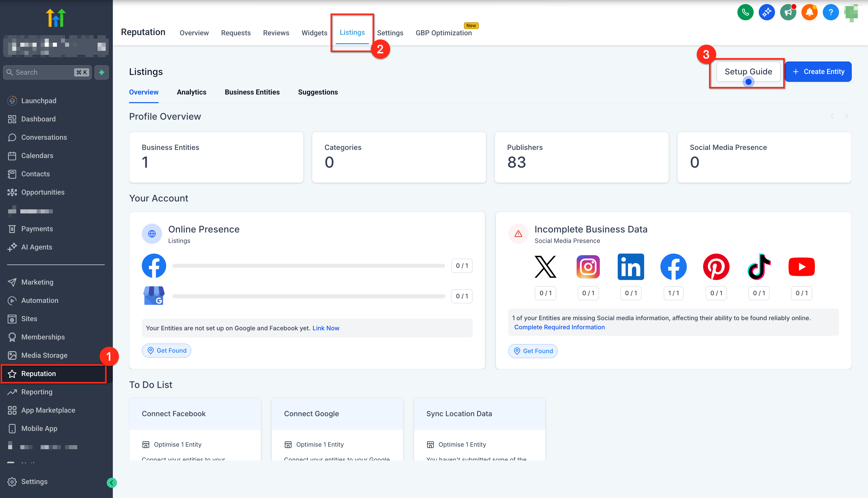Image resolution: width=868 pixels, height=498 pixels.
Task: Open the orange notifications bell
Action: pos(809,13)
